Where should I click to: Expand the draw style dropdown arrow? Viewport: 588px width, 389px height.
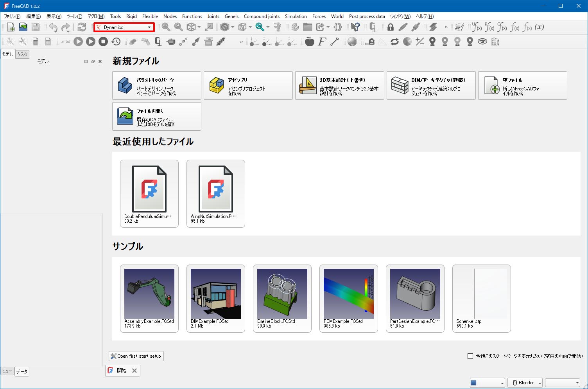(233, 27)
